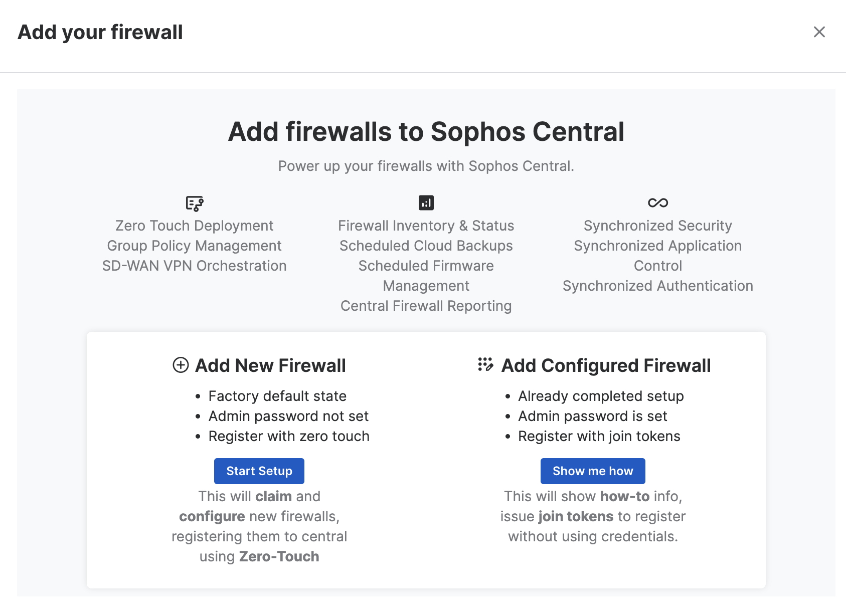Click the highlighted Zero-Touch text

click(x=279, y=556)
